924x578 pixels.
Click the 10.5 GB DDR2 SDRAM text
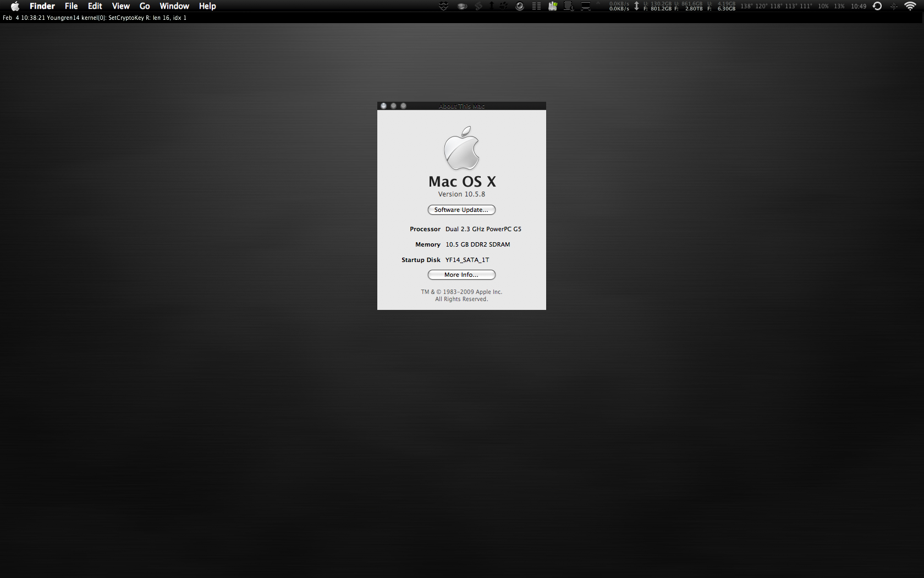click(x=478, y=244)
